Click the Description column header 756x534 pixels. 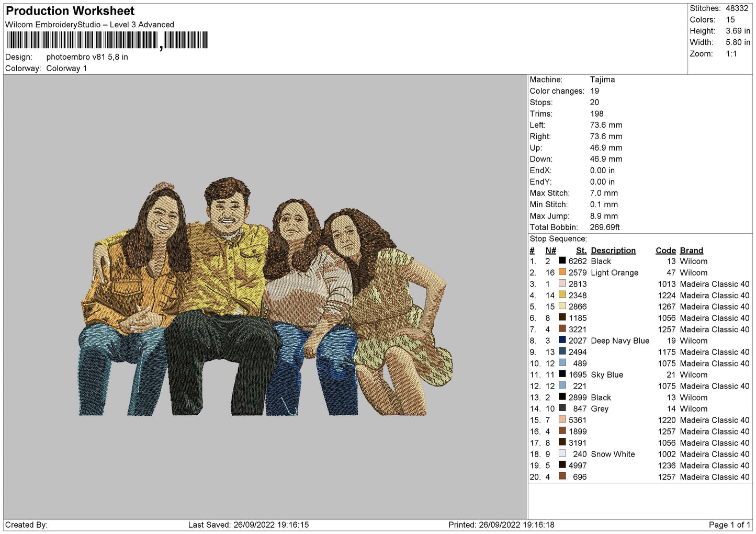(x=613, y=251)
